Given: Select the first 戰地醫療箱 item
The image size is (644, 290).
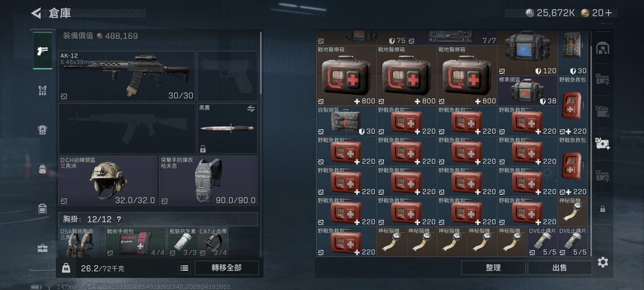Looking at the screenshot, I should tap(346, 76).
